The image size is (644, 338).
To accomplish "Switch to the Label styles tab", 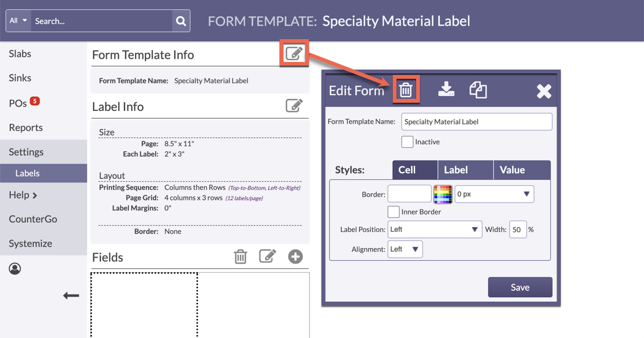I will [465, 170].
